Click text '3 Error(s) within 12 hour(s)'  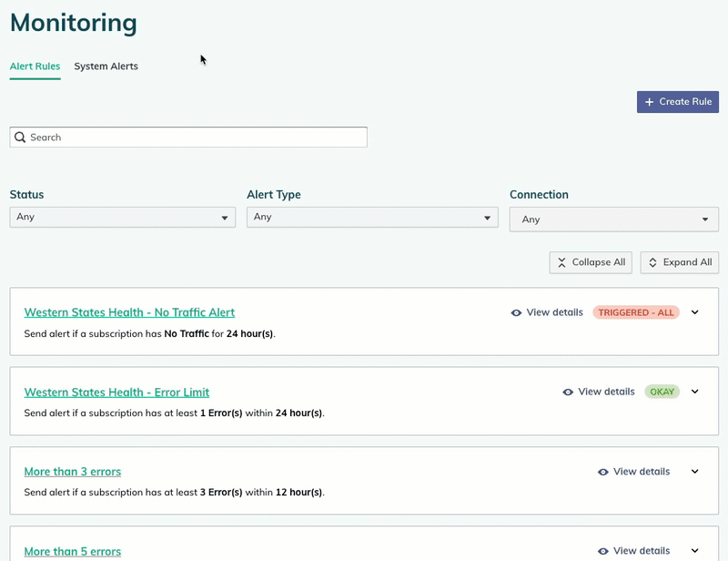pos(261,492)
